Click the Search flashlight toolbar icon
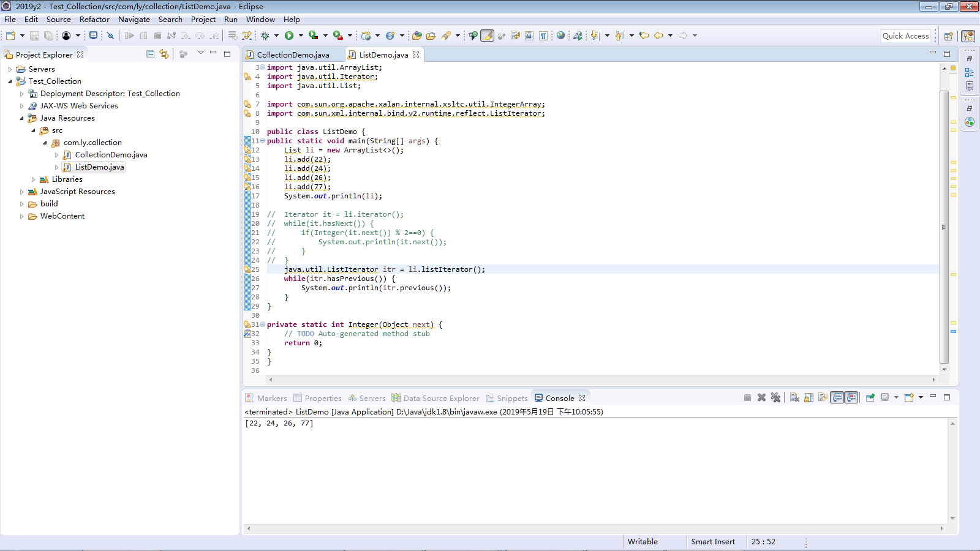 coord(447,36)
